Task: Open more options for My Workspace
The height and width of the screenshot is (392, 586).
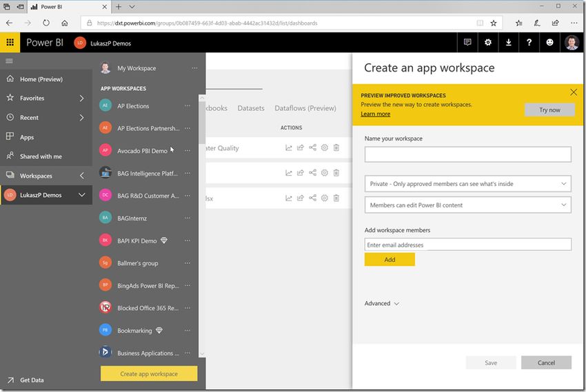Action: pos(194,68)
